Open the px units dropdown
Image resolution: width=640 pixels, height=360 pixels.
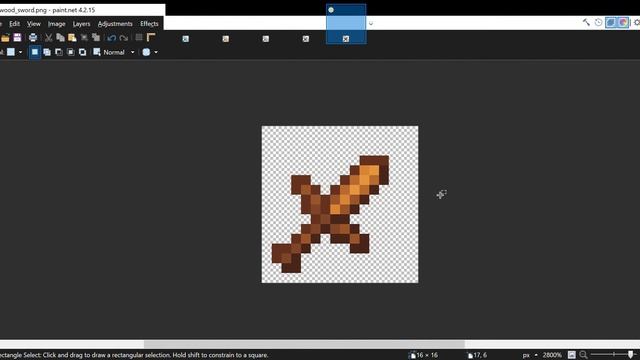[x=530, y=355]
